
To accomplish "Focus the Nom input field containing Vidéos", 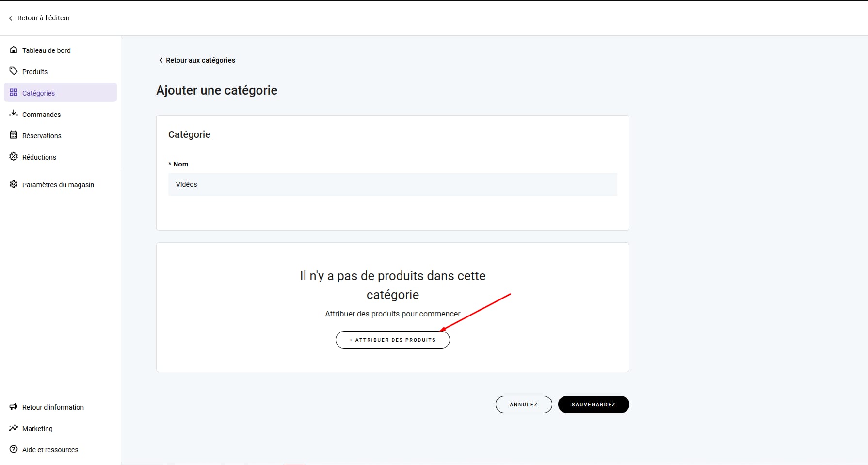I will (x=392, y=184).
